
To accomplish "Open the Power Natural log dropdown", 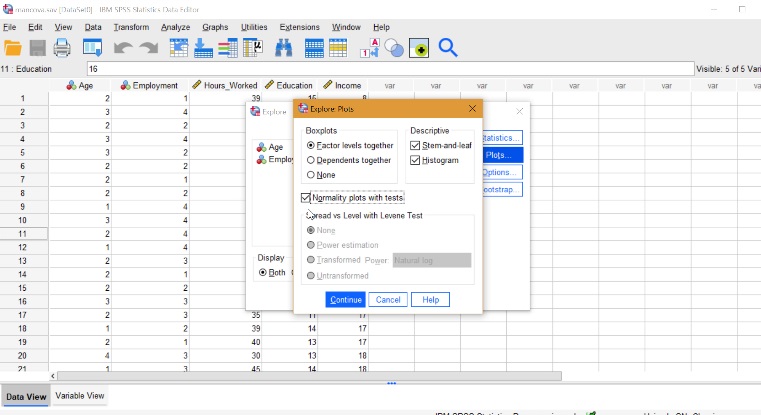I will 432,260.
